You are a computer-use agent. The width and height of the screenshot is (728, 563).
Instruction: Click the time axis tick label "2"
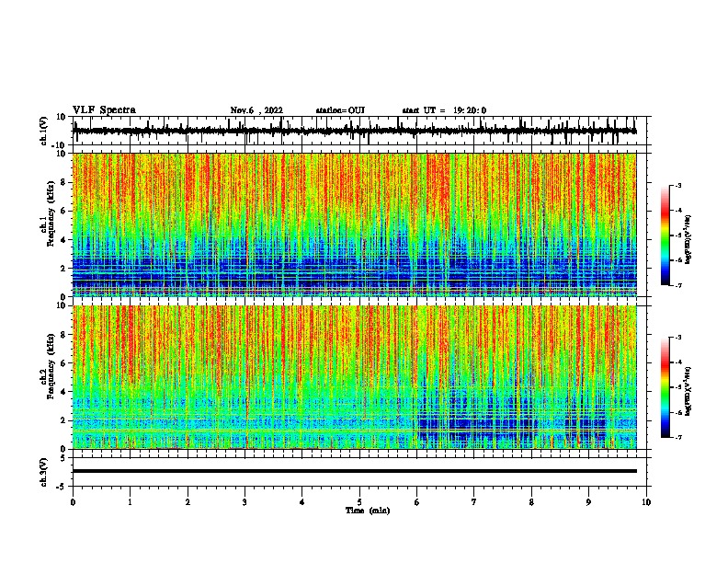(188, 502)
